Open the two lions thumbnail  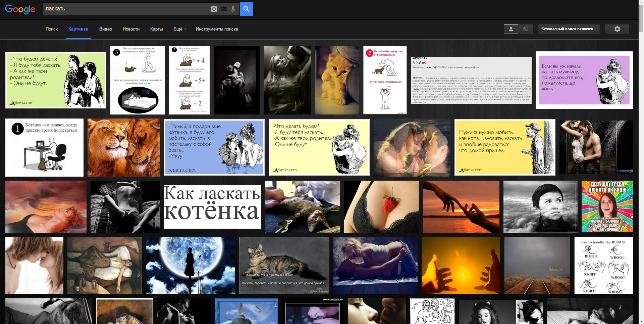[x=123, y=147]
